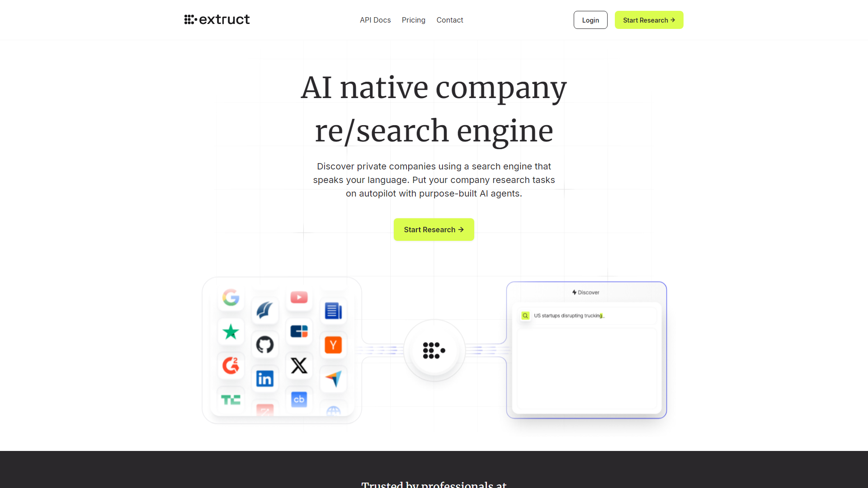Image resolution: width=868 pixels, height=488 pixels.
Task: Click the GitHub icon in sources panel
Action: [x=264, y=344]
